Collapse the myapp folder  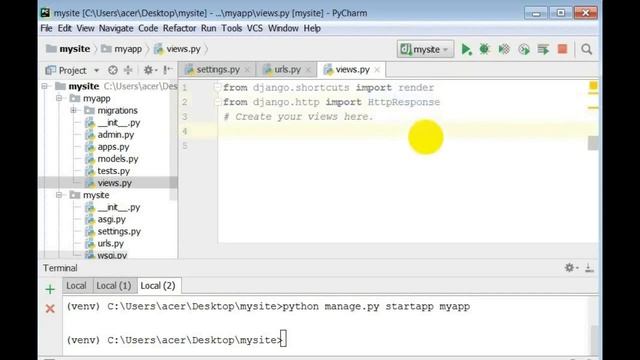[x=59, y=98]
